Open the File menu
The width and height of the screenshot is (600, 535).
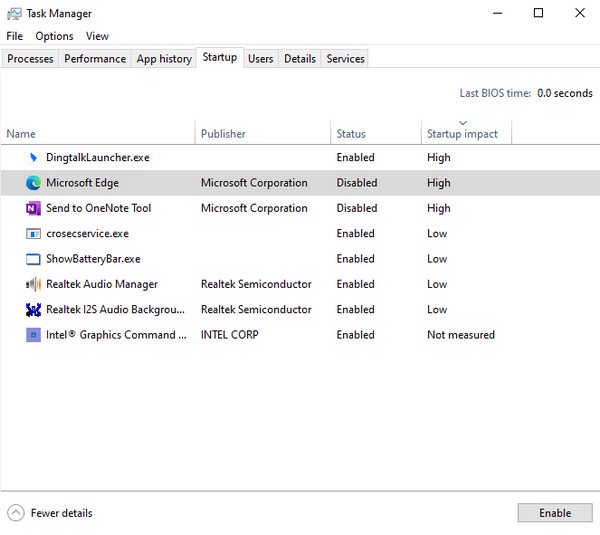coord(15,36)
